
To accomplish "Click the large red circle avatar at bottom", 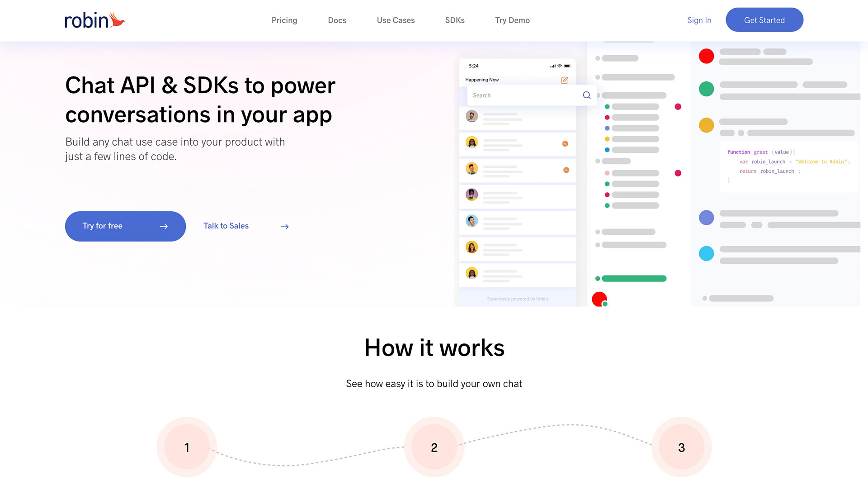I will (x=599, y=299).
